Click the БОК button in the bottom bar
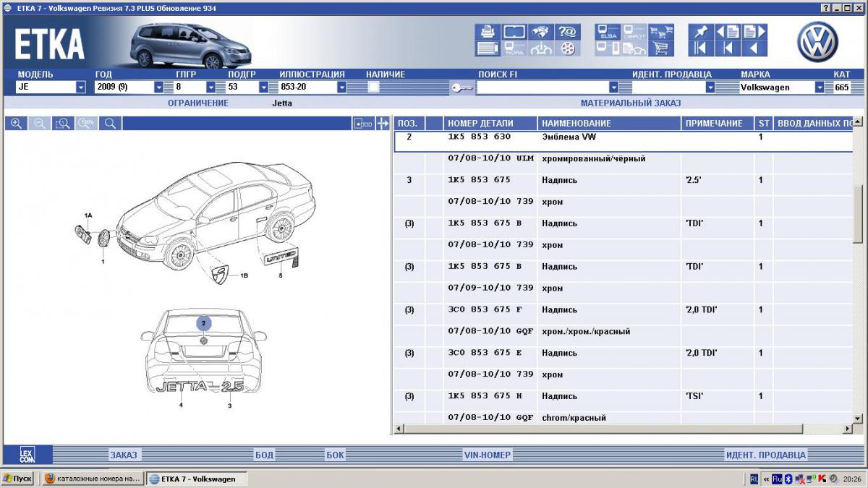The width and height of the screenshot is (868, 488). point(335,455)
